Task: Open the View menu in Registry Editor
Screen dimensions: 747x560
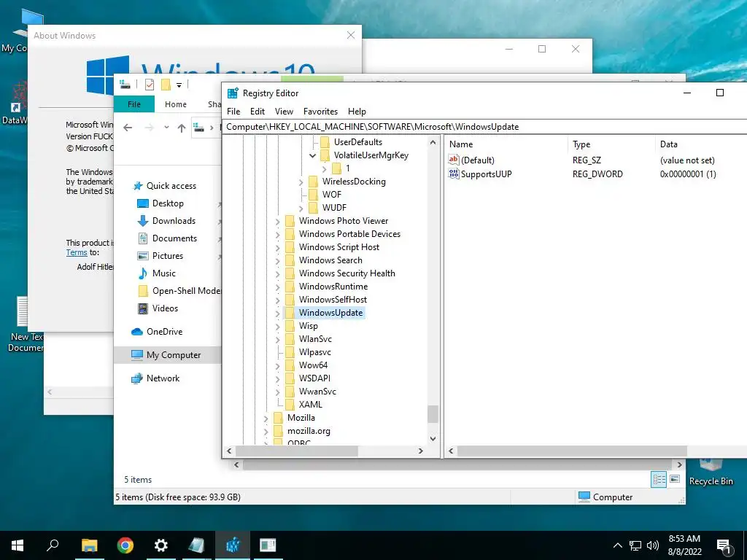Action: point(284,112)
